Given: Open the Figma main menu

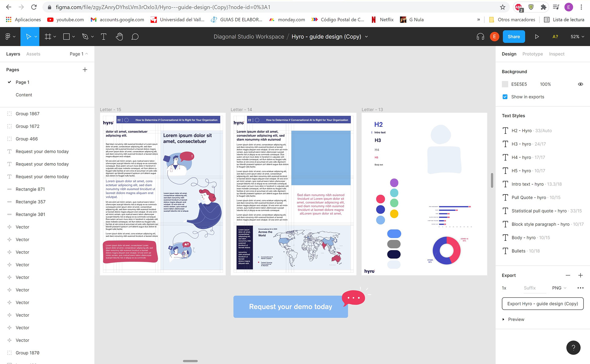Looking at the screenshot, I should click(10, 37).
